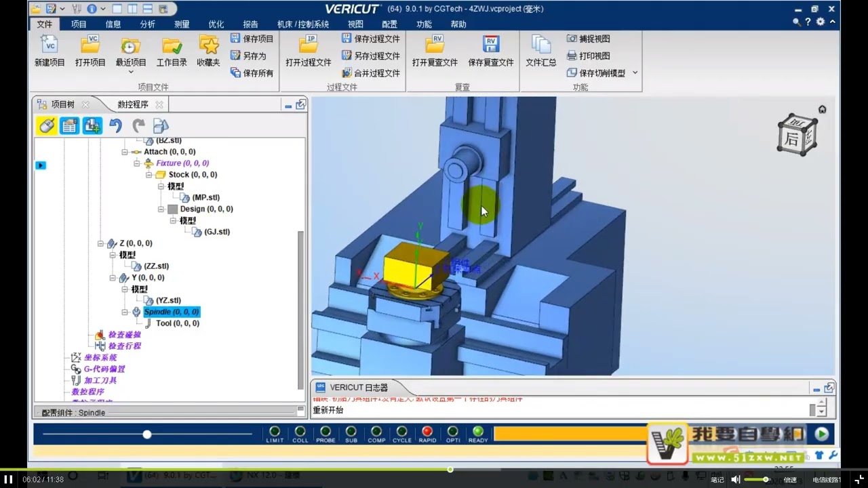Click 捕捉视图 capture view

click(588, 39)
